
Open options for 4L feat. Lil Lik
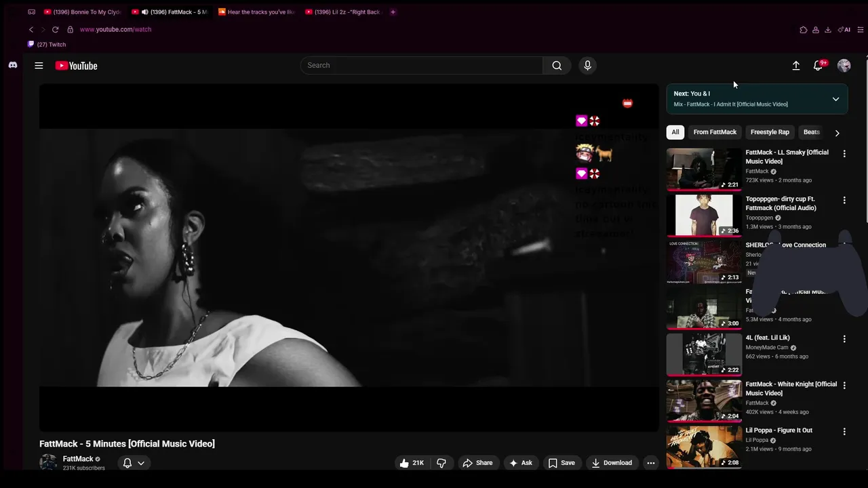click(844, 339)
